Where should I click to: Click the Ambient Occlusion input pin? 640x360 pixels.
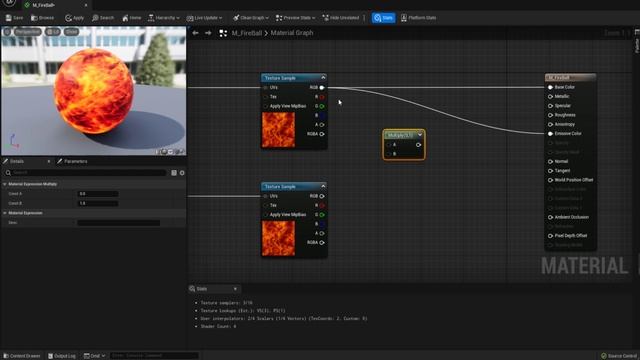(x=550, y=217)
